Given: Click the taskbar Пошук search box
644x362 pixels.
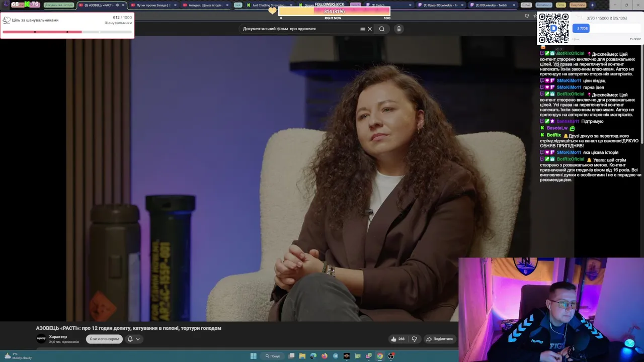Looking at the screenshot, I should tap(273, 356).
